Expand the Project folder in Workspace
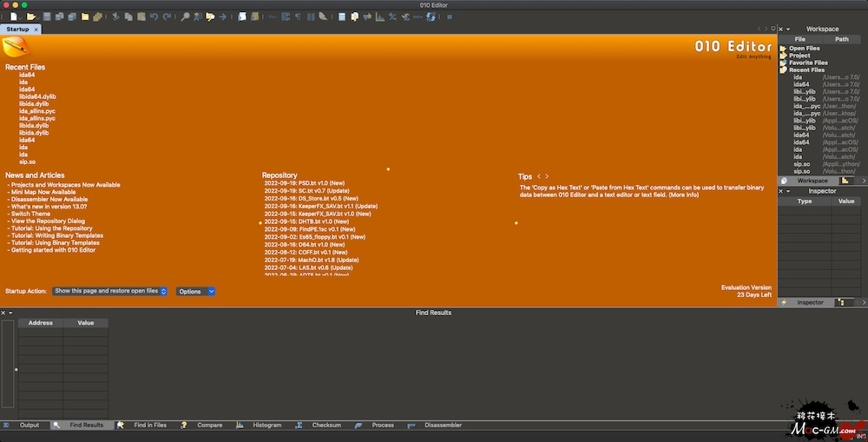Viewport: 868px width, 442px height. (799, 56)
